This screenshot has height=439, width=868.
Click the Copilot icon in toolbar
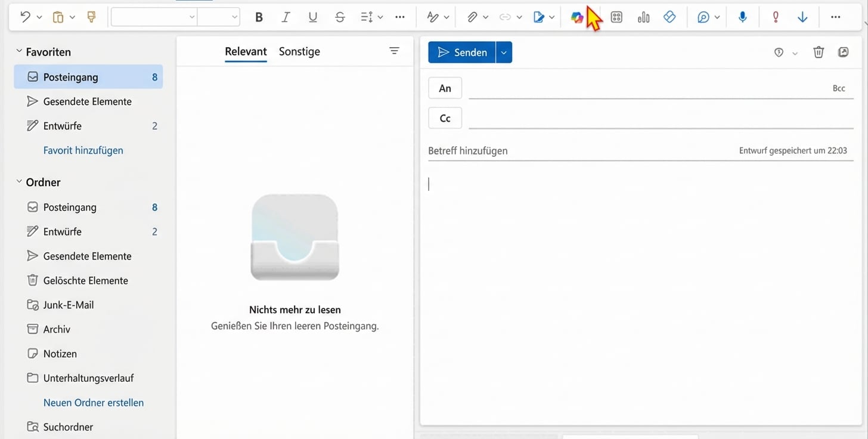pos(576,17)
